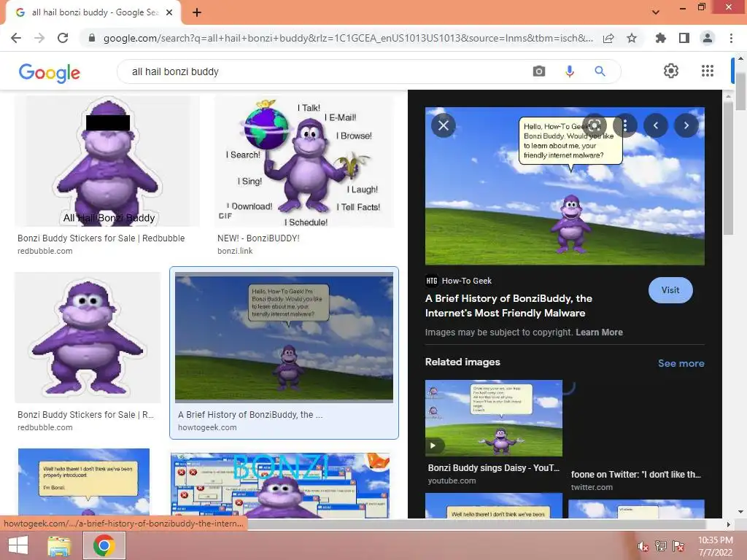Open File Explorer from taskbar
747x560 pixels.
tap(59, 545)
